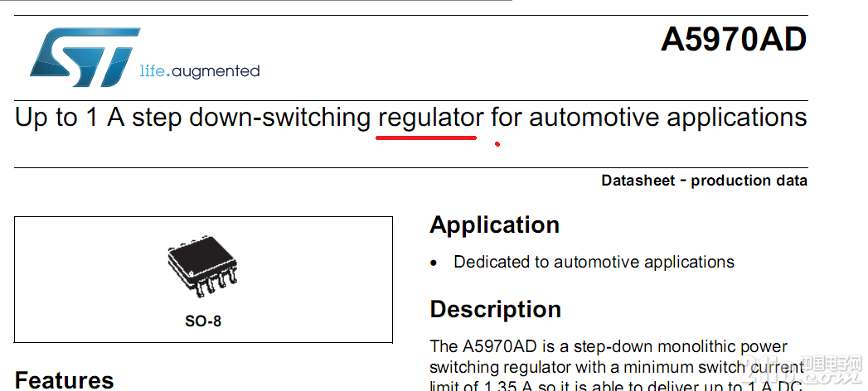Click "Up to 1 A step" in headline
868x391 pixels.
click(99, 118)
